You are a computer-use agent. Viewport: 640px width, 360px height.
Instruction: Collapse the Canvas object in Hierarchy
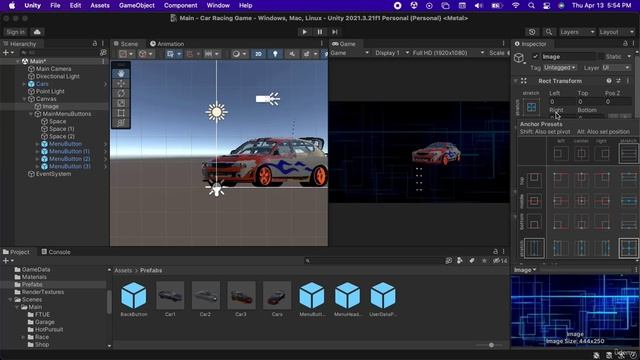tap(24, 99)
